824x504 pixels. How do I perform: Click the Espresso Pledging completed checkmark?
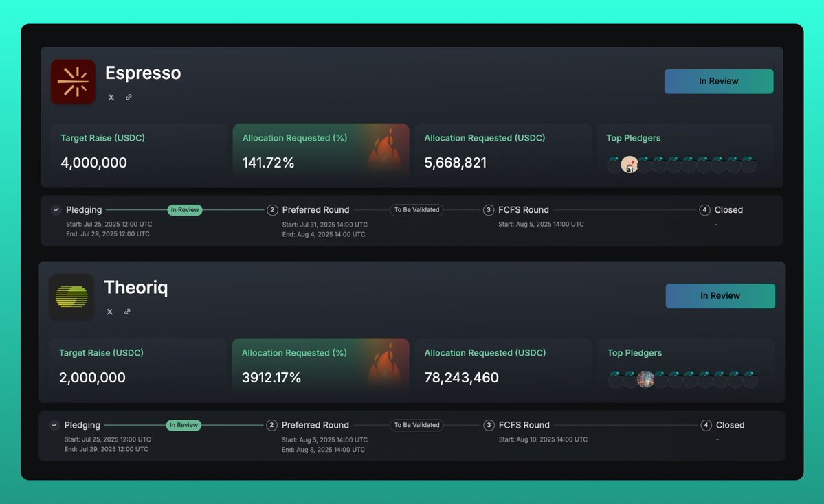56,210
